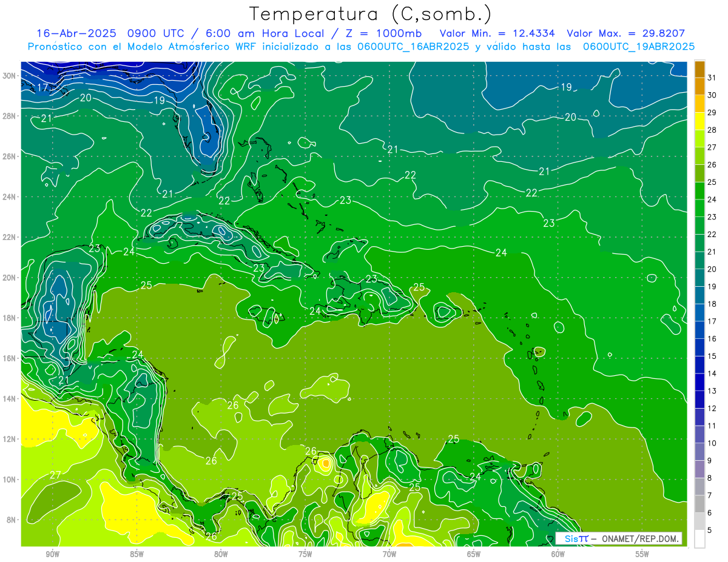This screenshot has height=562, width=728.
Task: Click the 80W longitude axis label
Action: (221, 554)
